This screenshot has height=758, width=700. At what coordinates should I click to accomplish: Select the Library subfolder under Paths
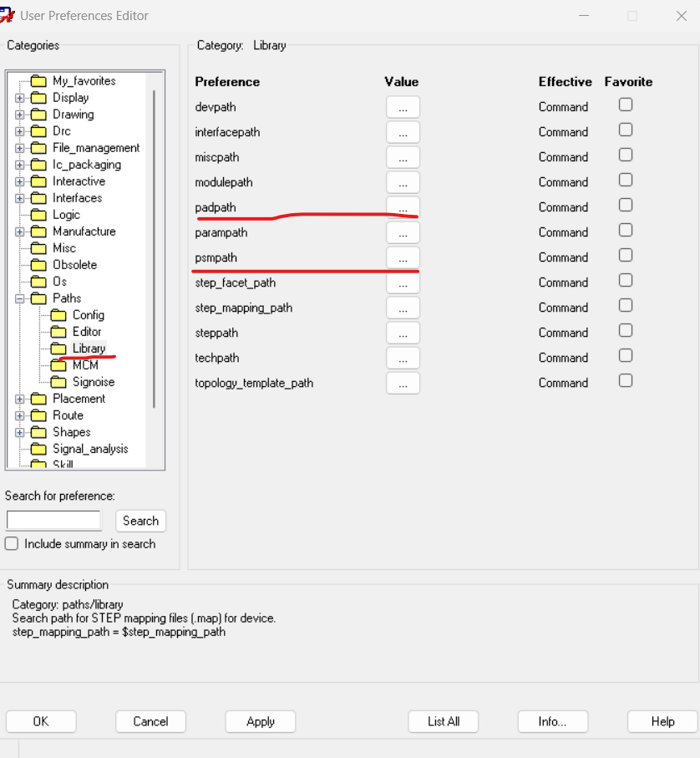[89, 348]
